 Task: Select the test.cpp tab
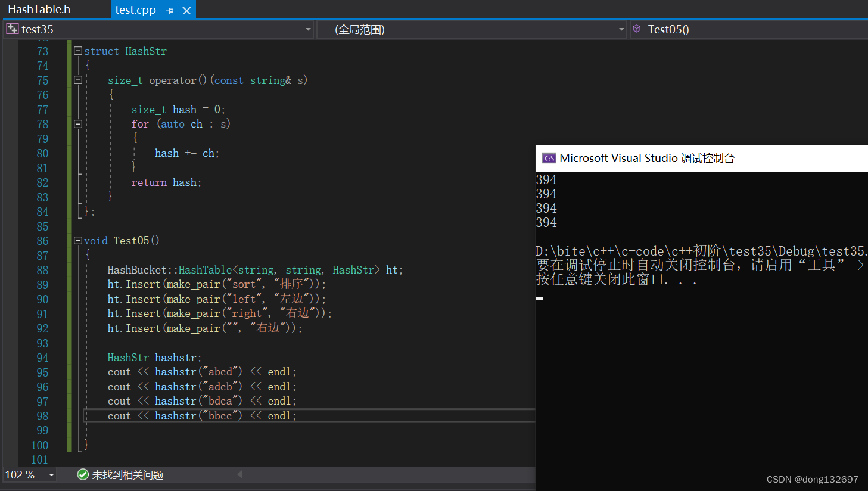click(x=135, y=10)
